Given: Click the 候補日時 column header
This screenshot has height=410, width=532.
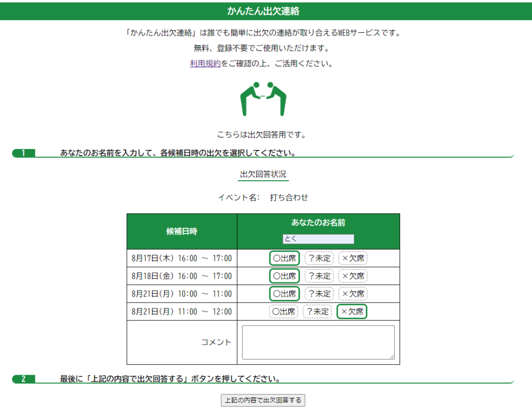Looking at the screenshot, I should click(x=182, y=231).
